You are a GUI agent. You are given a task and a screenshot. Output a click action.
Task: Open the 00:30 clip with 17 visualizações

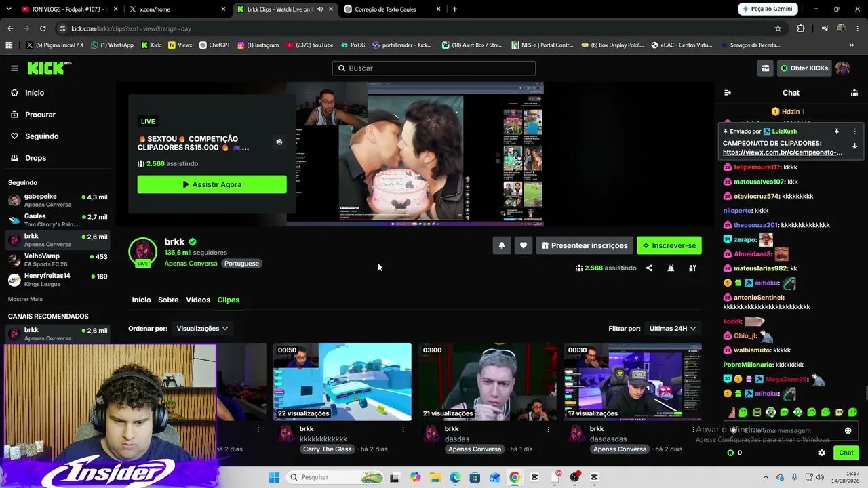click(x=633, y=382)
